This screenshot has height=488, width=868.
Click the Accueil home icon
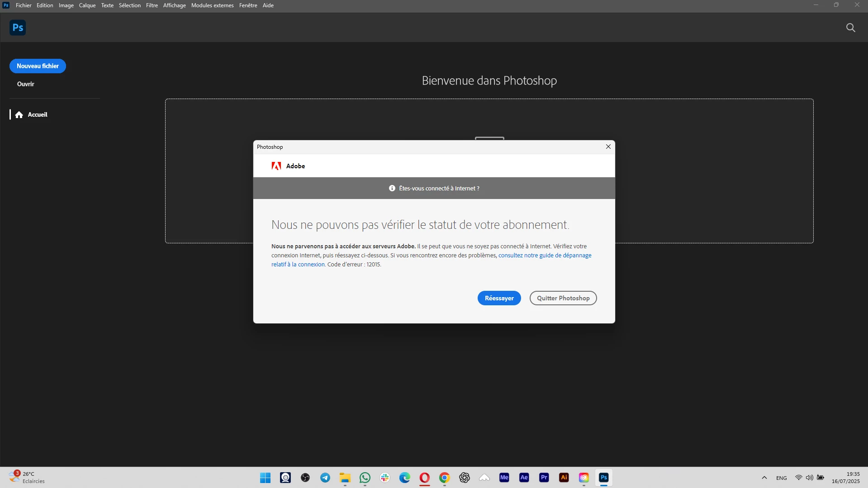point(19,115)
